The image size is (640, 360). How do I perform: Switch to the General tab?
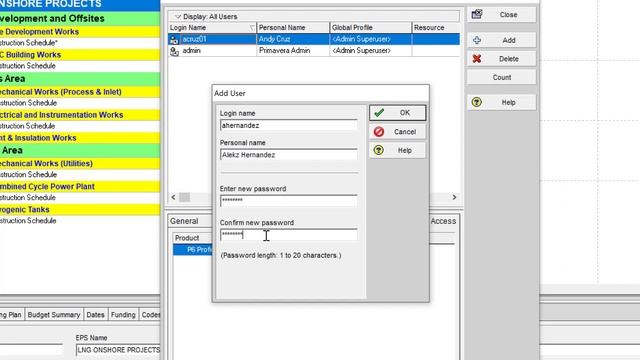pos(184,221)
